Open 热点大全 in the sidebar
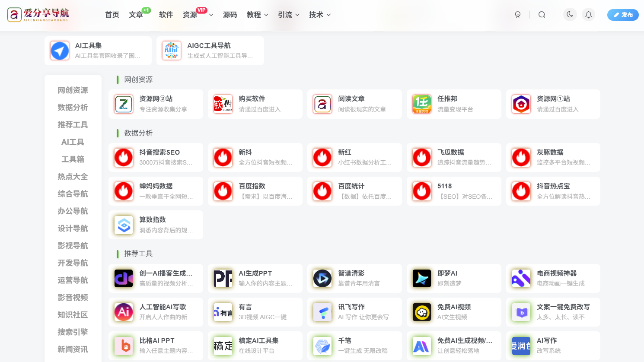 click(73, 177)
